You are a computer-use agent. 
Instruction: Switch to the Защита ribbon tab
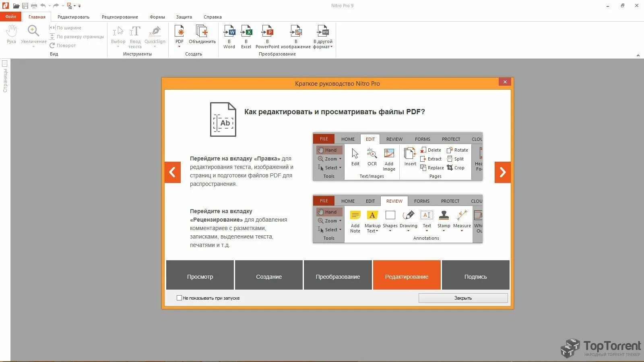coord(184,17)
